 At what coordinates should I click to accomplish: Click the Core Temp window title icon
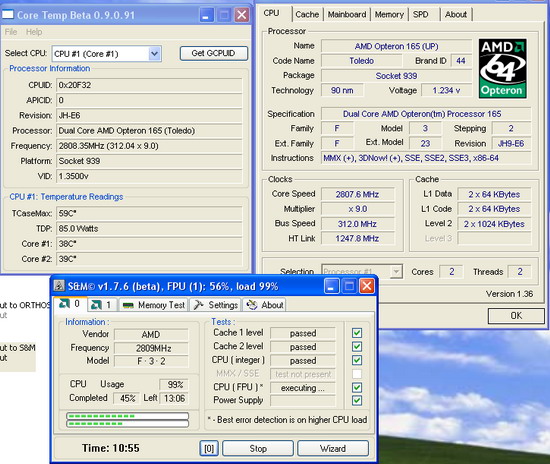tap(8, 15)
